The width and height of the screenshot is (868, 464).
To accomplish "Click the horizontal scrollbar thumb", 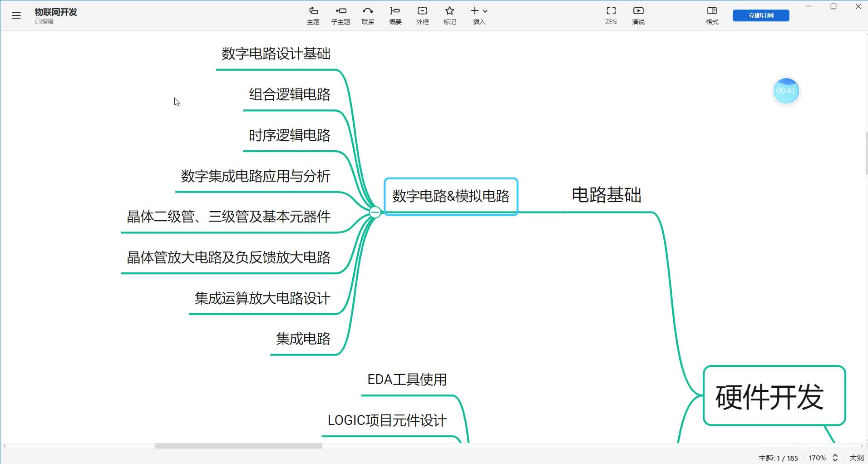I will 238,446.
